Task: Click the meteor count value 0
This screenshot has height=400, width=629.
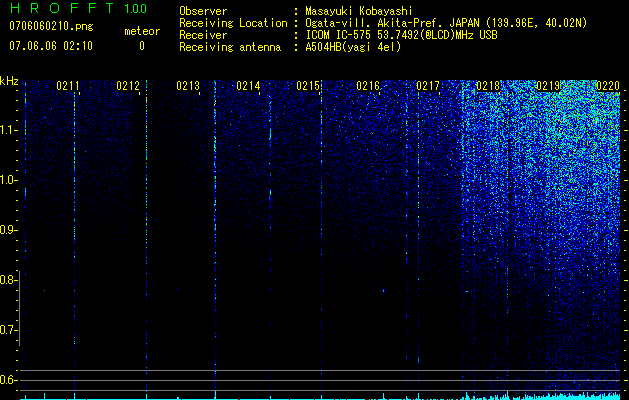Action: [x=142, y=46]
